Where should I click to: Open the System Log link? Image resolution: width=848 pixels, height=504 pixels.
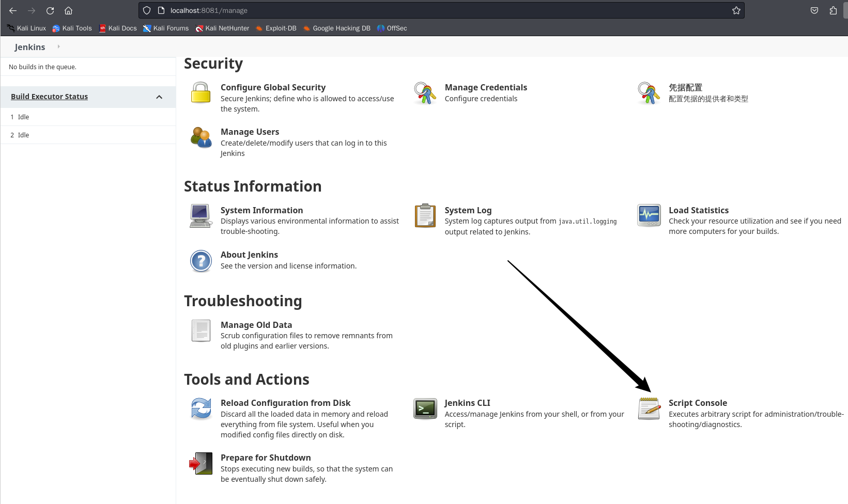pos(468,210)
